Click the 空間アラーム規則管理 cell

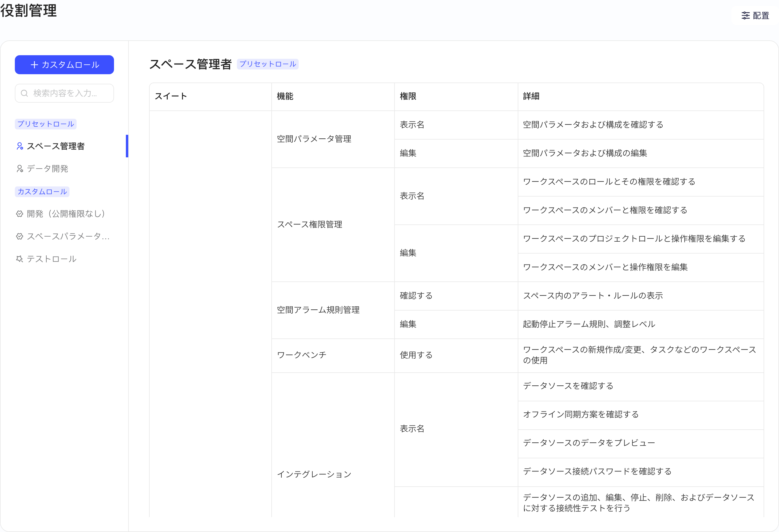point(333,310)
